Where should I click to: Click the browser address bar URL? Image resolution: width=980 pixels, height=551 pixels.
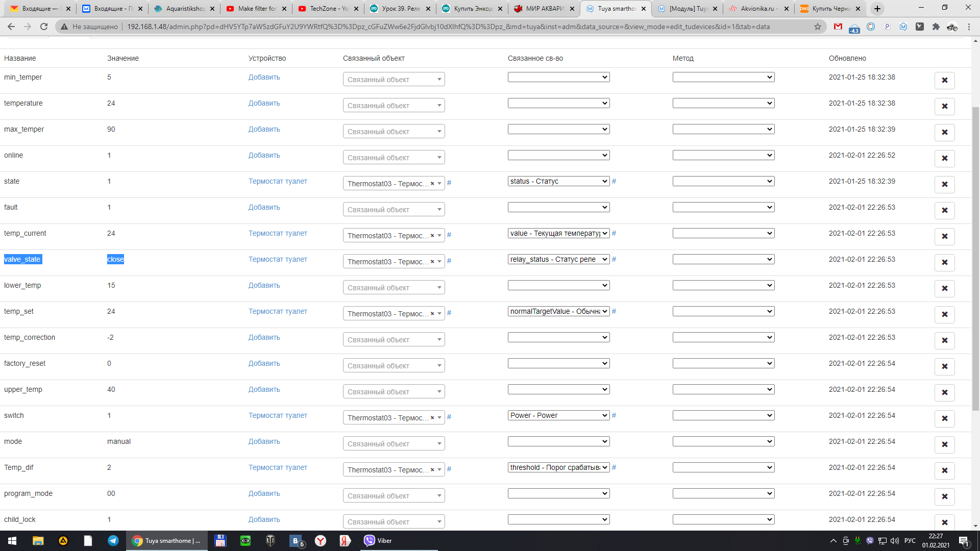(x=448, y=27)
